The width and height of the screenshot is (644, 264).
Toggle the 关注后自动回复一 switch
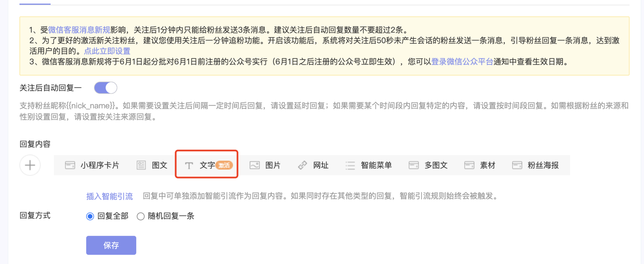pos(106,88)
